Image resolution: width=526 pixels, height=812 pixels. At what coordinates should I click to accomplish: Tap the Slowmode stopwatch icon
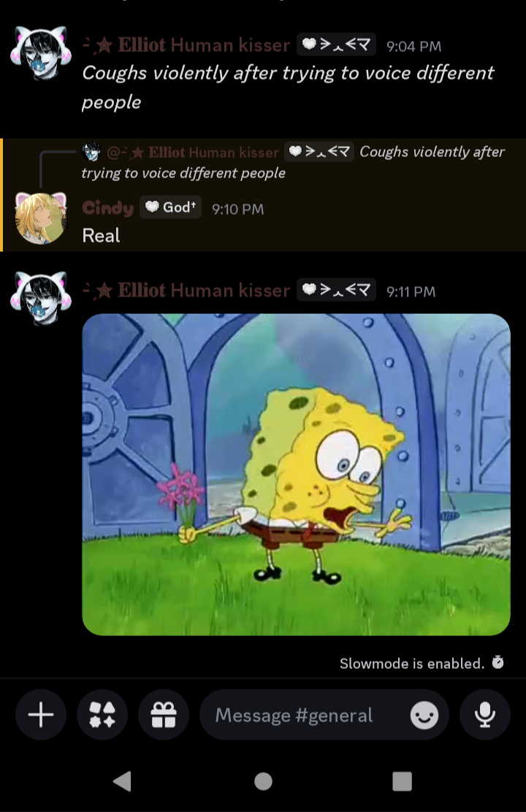point(498,662)
